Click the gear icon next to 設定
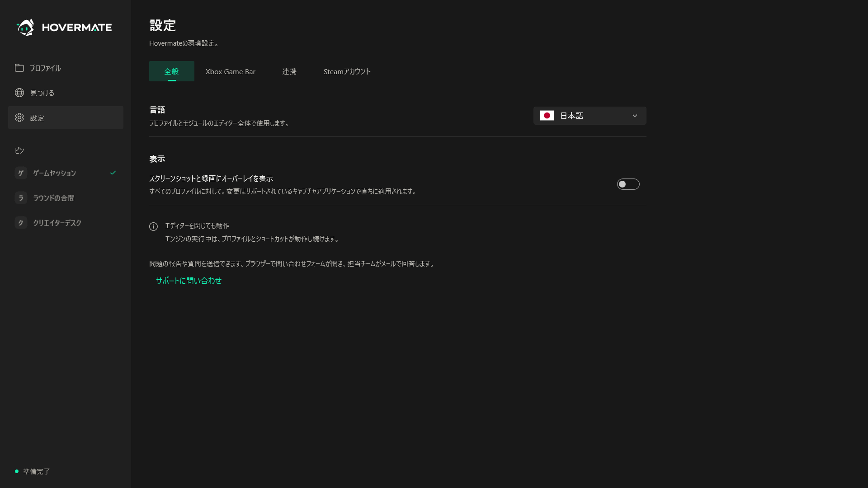The height and width of the screenshot is (488, 868). (19, 117)
